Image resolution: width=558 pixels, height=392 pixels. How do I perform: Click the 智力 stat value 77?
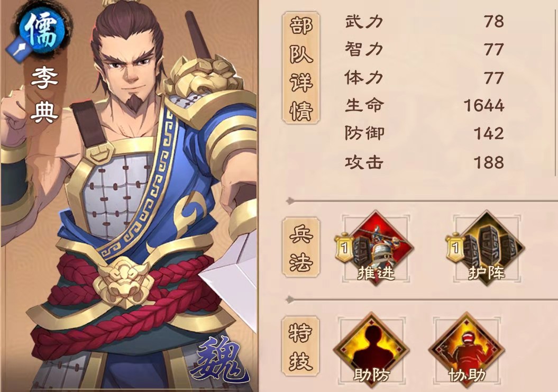494,50
